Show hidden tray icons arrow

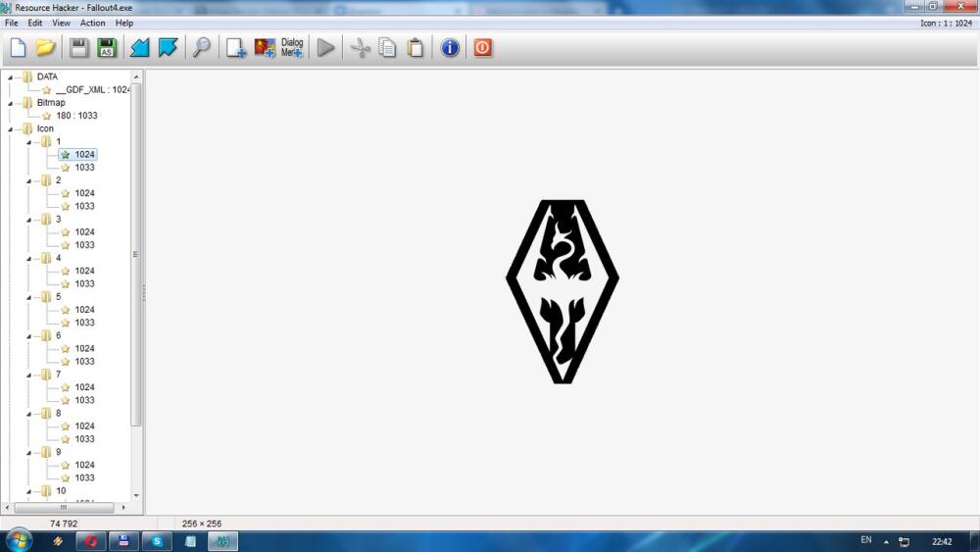(886, 541)
